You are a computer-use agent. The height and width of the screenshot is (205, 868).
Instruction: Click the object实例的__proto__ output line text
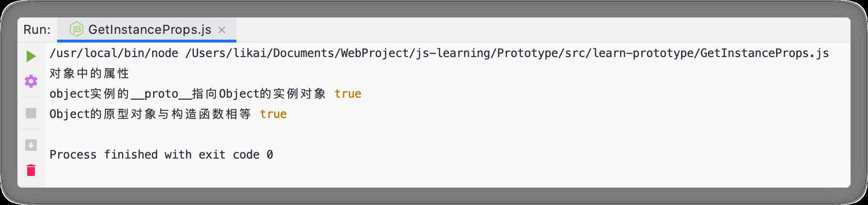188,94
